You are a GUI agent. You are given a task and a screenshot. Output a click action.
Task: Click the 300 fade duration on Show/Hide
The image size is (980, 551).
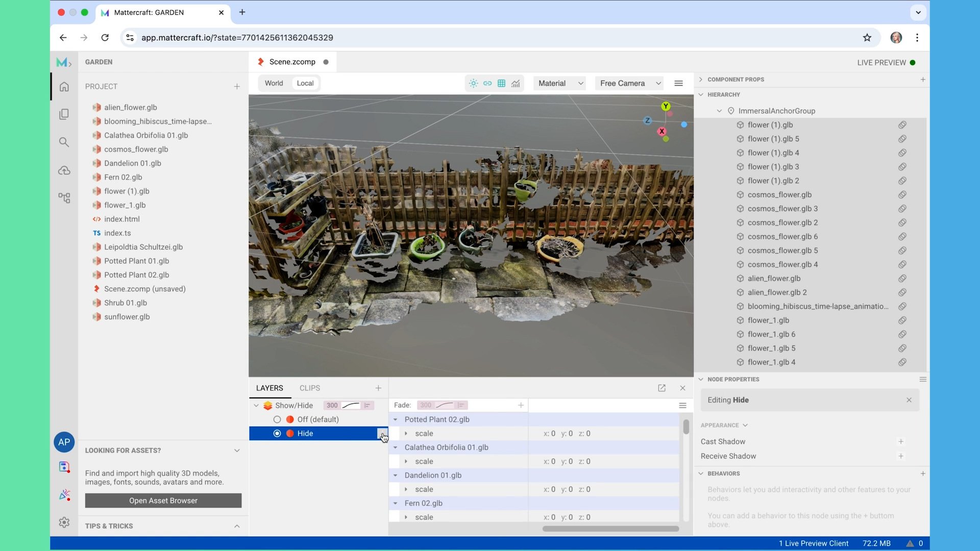[332, 406]
